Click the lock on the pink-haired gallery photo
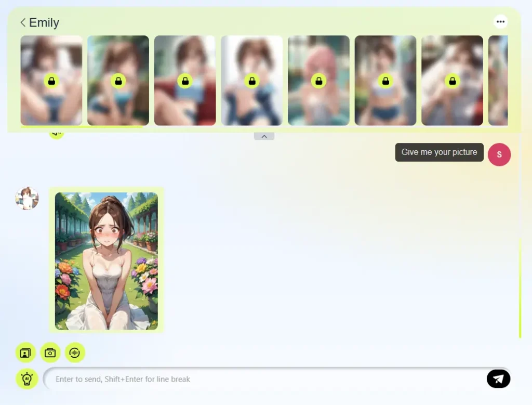Viewport: 532px width, 405px height. click(319, 81)
